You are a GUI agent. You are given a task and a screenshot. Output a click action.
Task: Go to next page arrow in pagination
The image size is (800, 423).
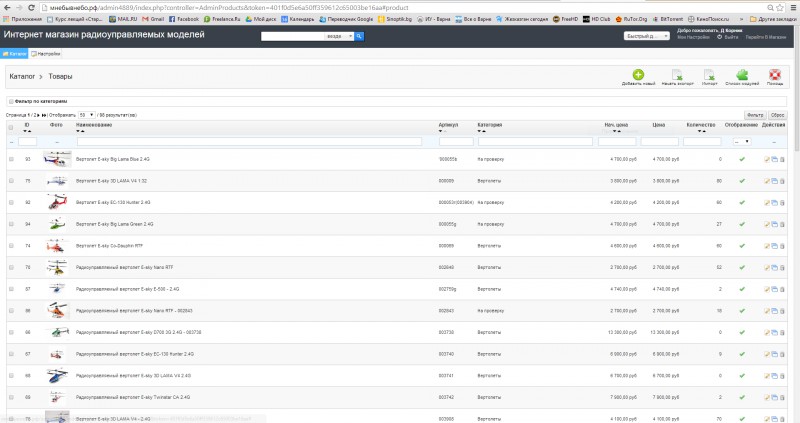[x=38, y=115]
